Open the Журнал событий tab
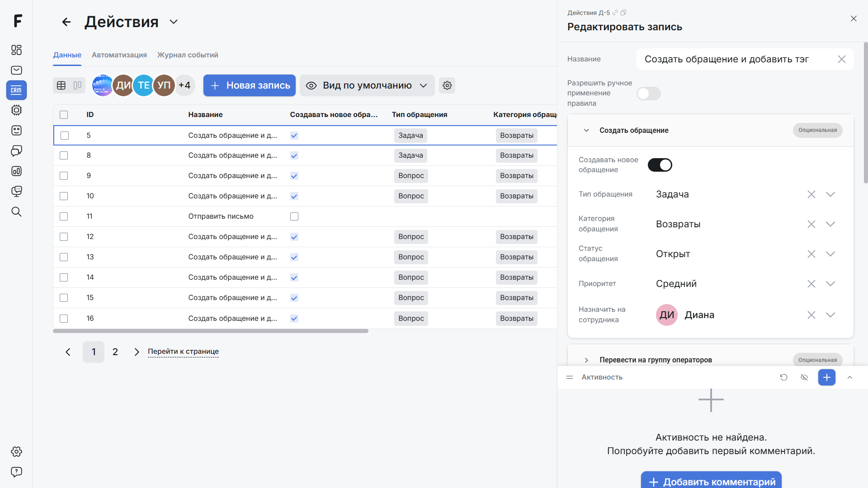The height and width of the screenshot is (488, 868). pos(188,55)
